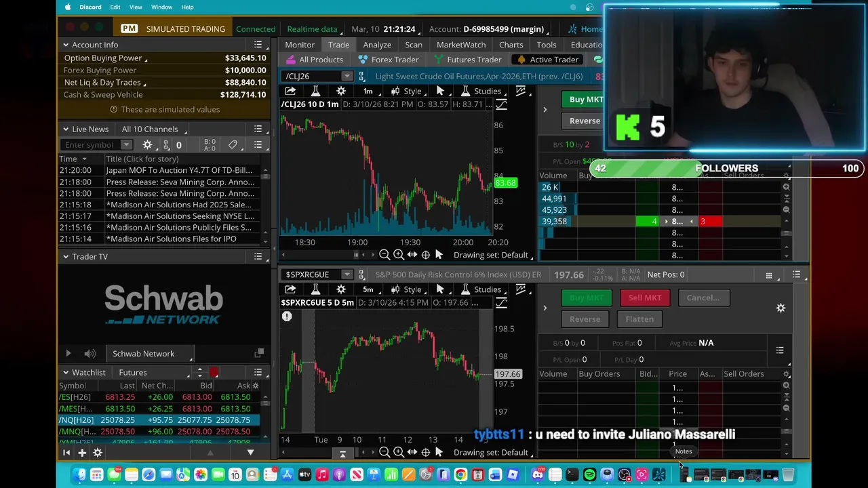Open the /CLJ26 symbol dropdown
Image resolution: width=868 pixels, height=488 pixels.
click(347, 76)
